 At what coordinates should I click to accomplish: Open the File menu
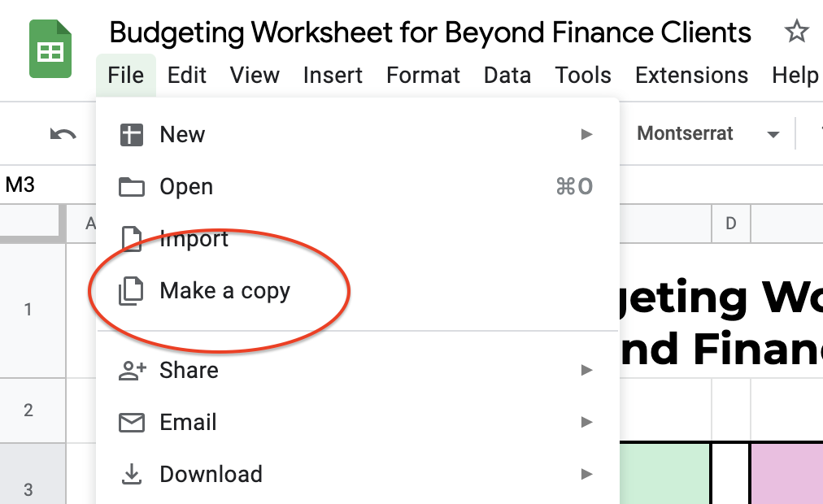point(126,76)
